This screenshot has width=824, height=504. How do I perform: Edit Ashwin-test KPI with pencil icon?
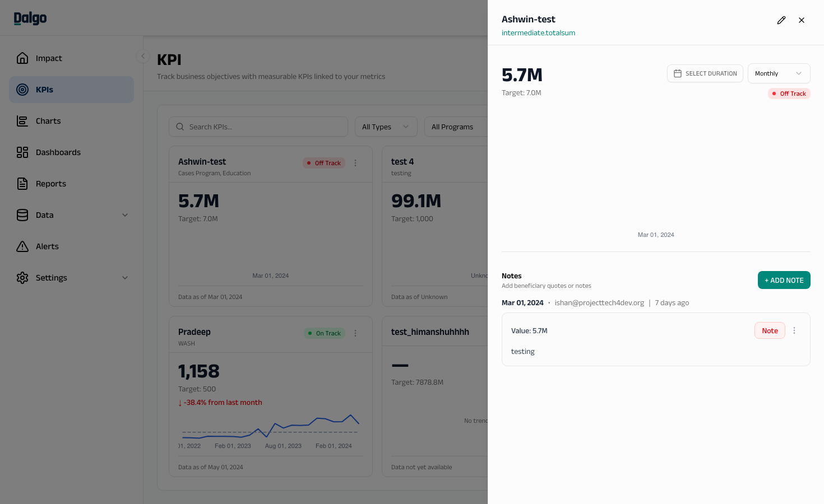(781, 20)
